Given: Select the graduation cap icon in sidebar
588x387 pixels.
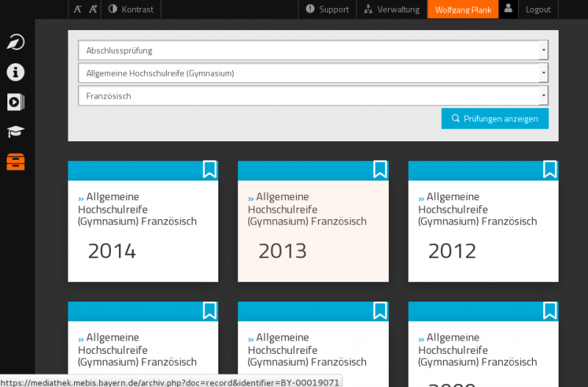Looking at the screenshot, I should pyautogui.click(x=15, y=132).
